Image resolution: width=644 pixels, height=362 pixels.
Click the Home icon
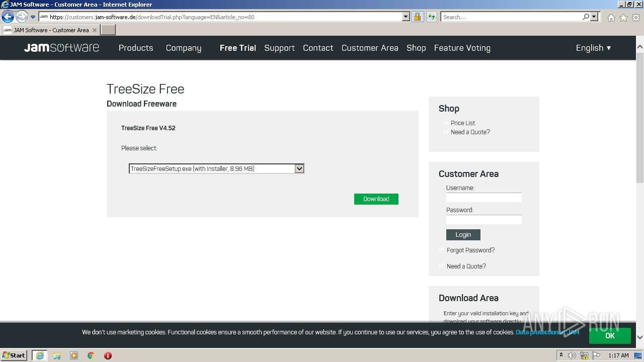click(611, 18)
